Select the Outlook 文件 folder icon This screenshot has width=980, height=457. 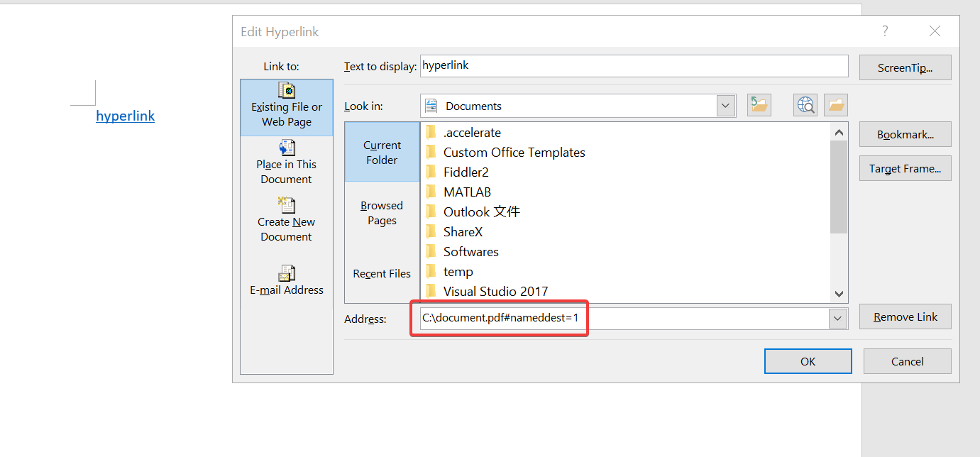430,212
